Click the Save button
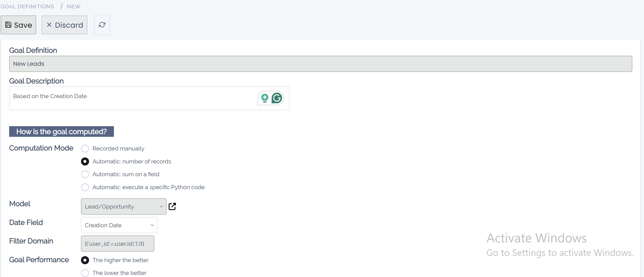The height and width of the screenshot is (277, 644). point(18,25)
